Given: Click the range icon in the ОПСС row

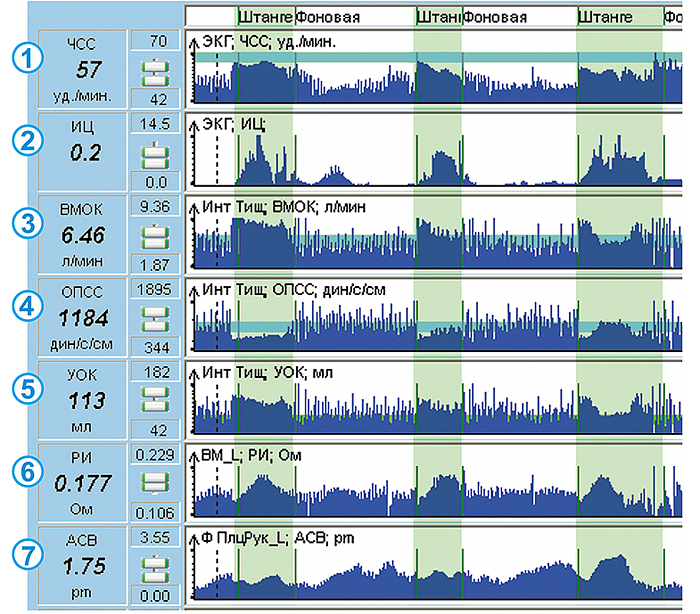Looking at the screenshot, I should [156, 317].
